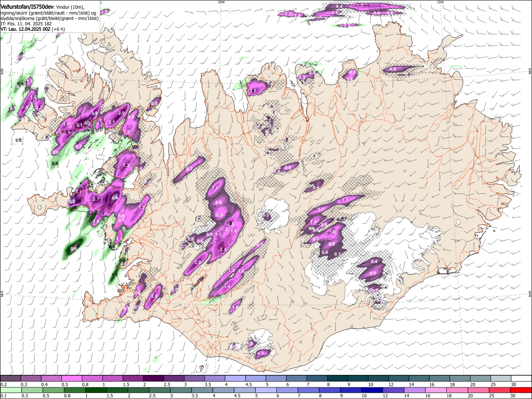Click the 0.2 label under the snow legend
Viewport: 532px width, 399px height.
pyautogui.click(x=4, y=384)
